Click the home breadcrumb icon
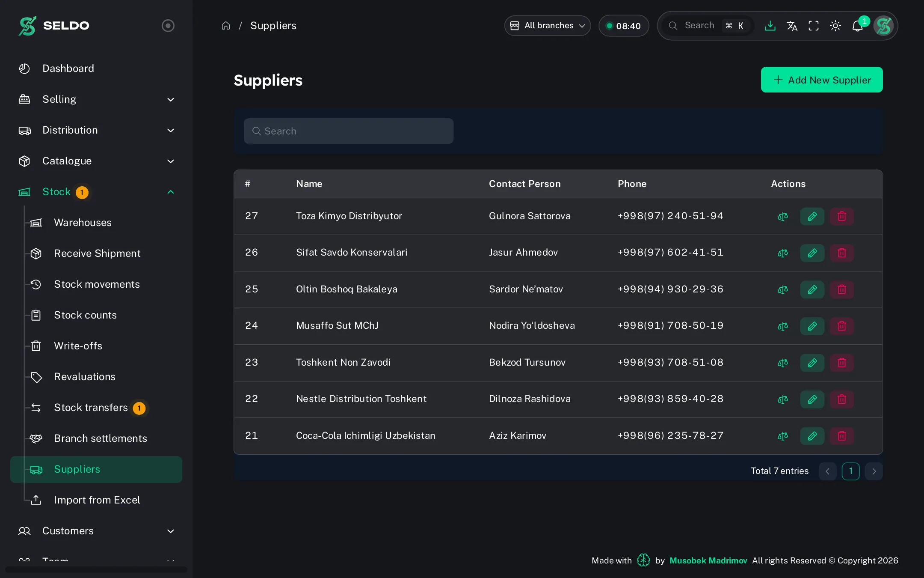The height and width of the screenshot is (578, 924). tap(226, 26)
